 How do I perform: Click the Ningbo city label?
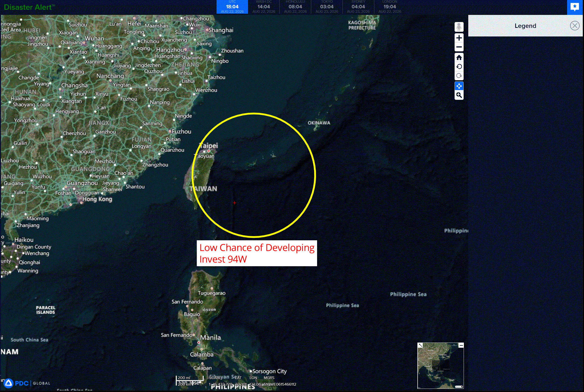pos(220,61)
